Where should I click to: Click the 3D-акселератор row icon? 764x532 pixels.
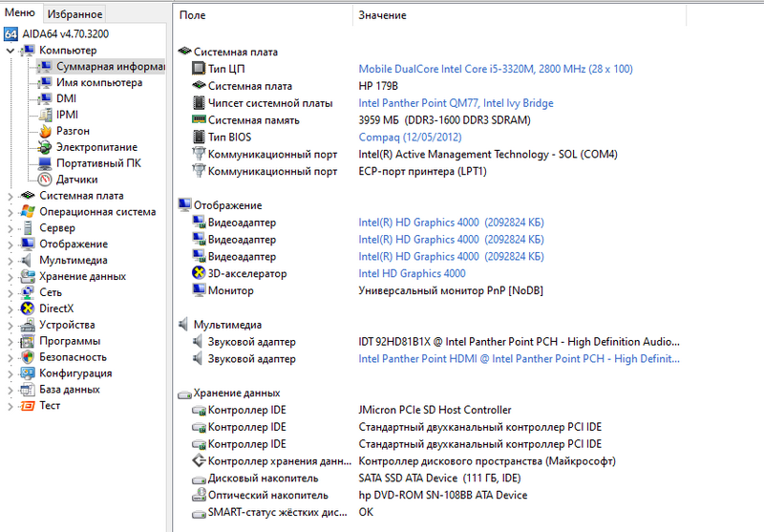pos(199,274)
